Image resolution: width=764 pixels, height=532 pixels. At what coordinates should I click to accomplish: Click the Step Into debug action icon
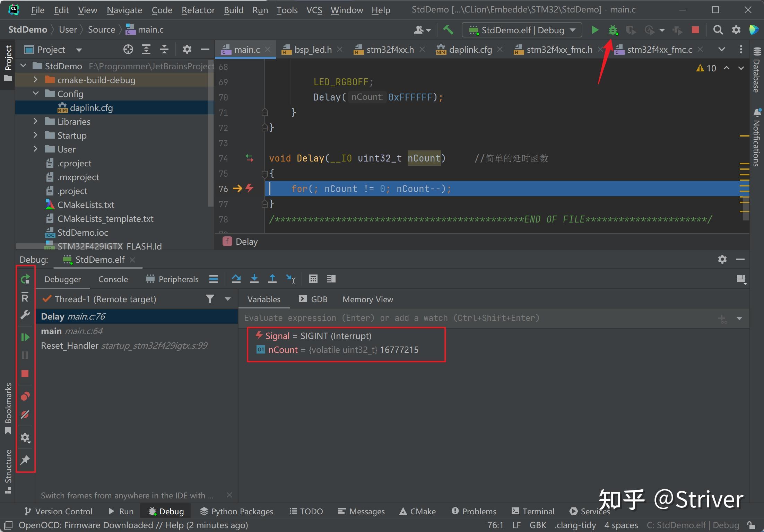[x=254, y=280]
